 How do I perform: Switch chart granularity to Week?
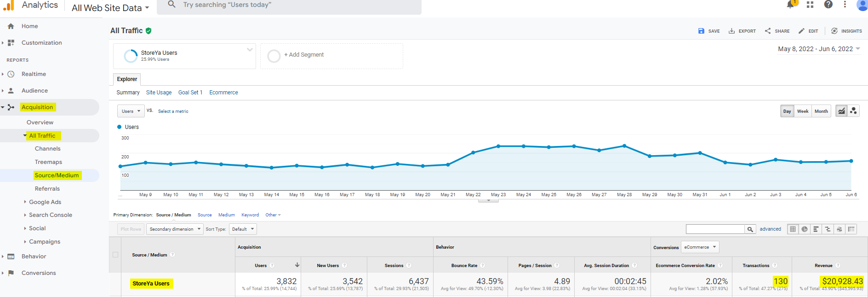802,111
